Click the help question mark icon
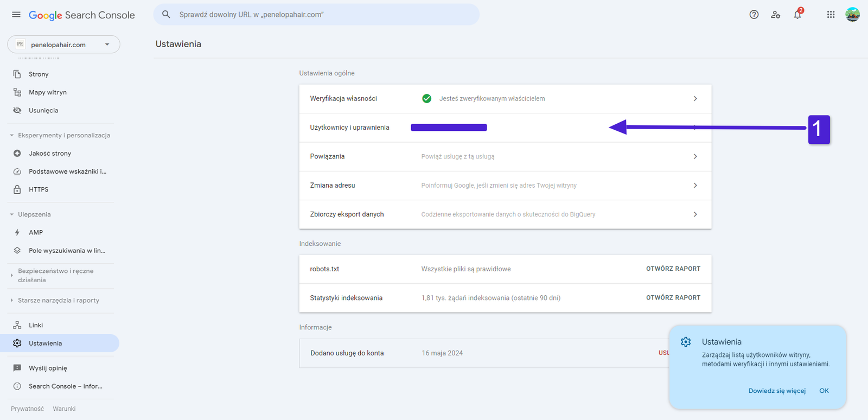 tap(754, 15)
